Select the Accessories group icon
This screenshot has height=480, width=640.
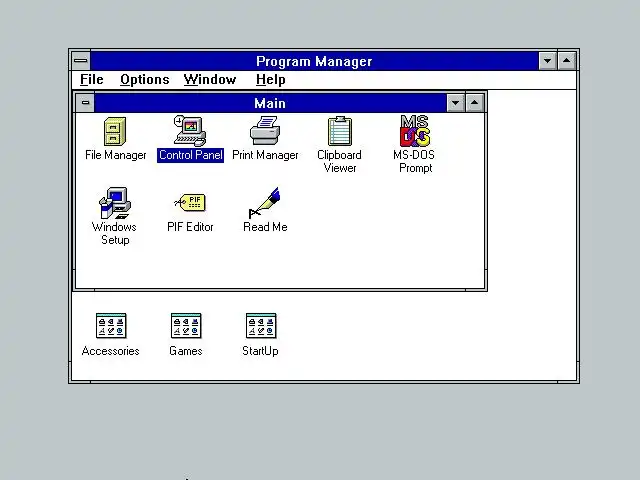[x=111, y=326]
